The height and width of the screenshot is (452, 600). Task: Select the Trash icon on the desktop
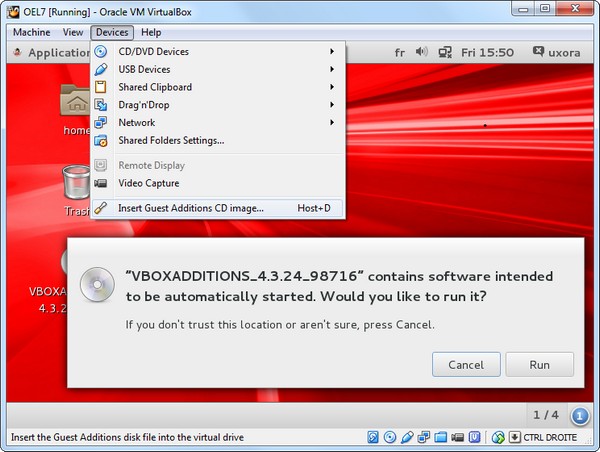click(x=77, y=185)
